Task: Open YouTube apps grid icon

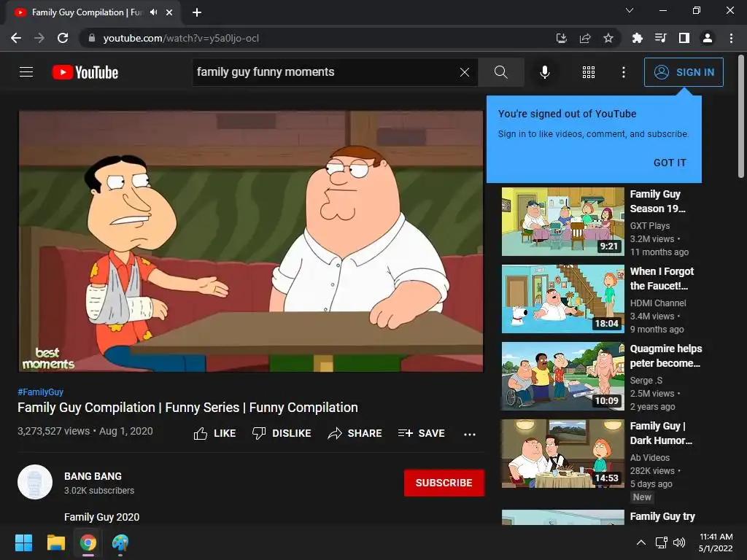Action: [589, 72]
